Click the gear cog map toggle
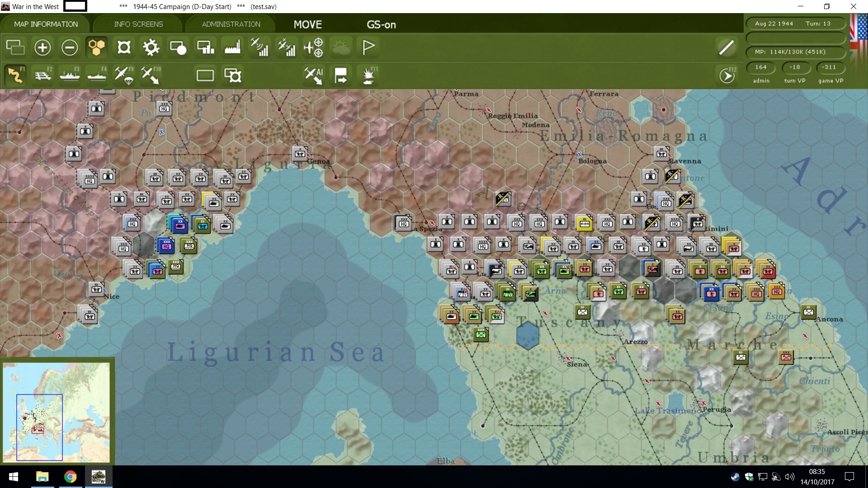 point(151,47)
